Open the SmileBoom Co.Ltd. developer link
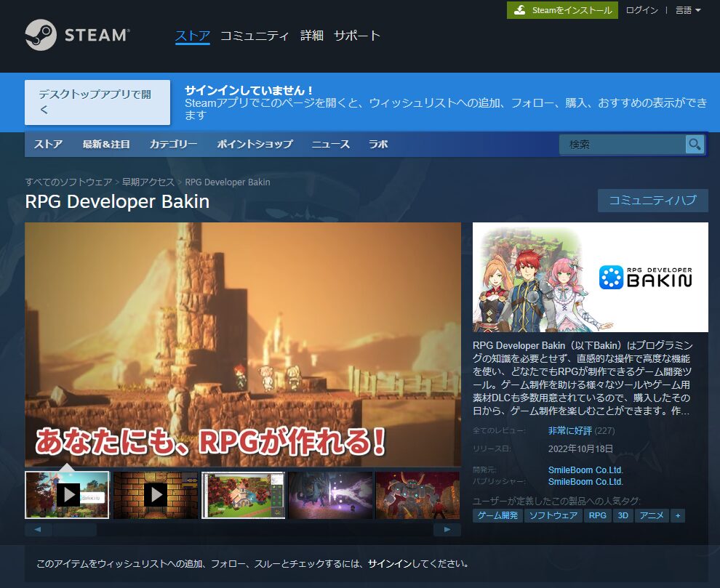The image size is (720, 588). tap(585, 470)
